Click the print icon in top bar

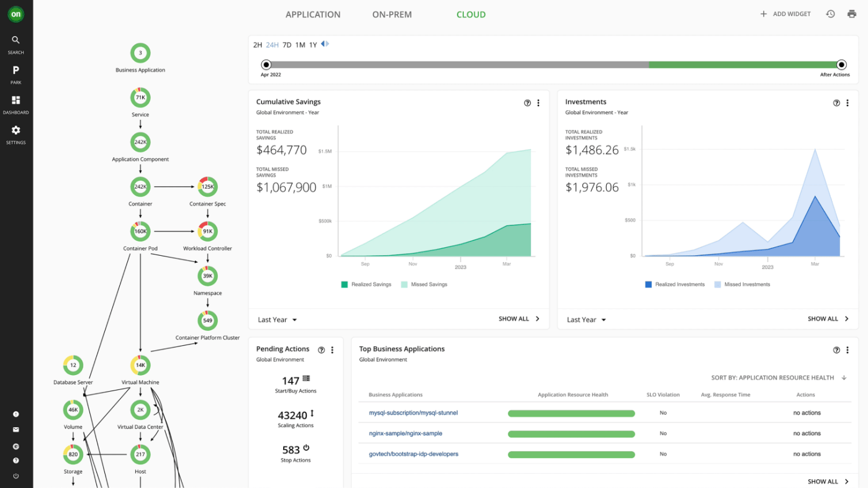[851, 14]
